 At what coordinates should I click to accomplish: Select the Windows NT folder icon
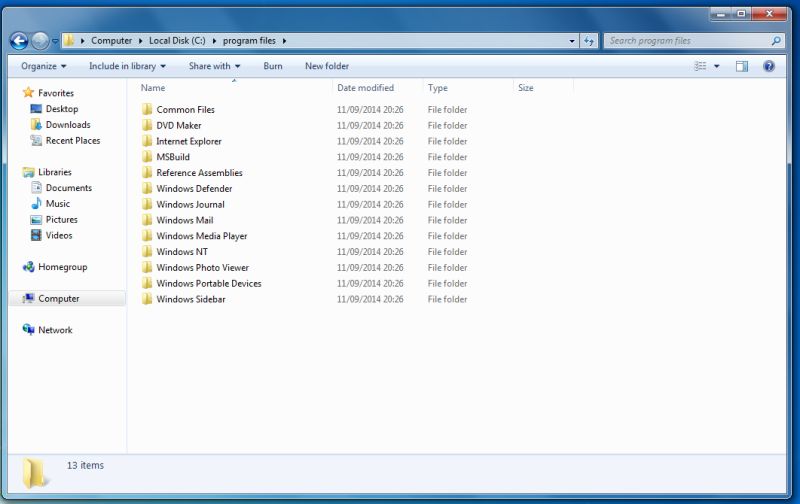click(147, 251)
